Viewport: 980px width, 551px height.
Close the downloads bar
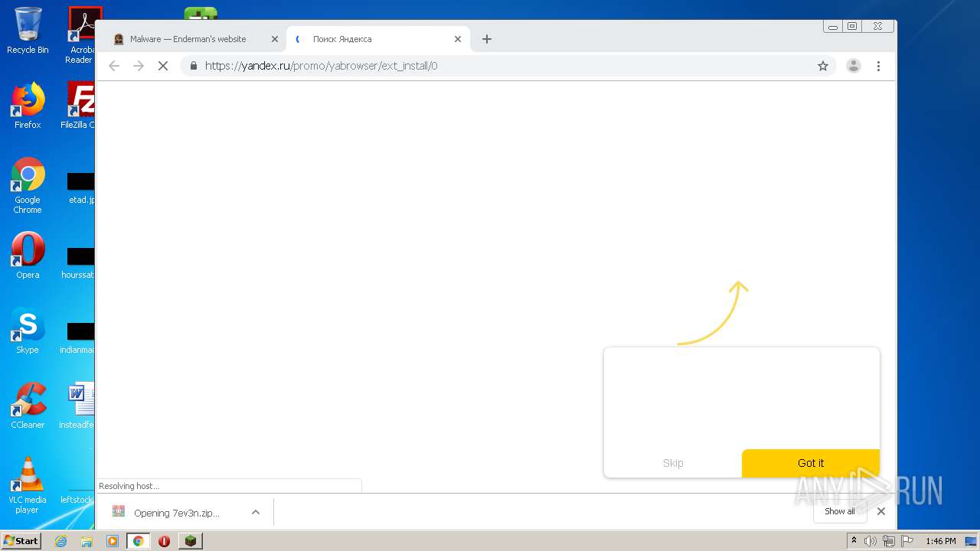(x=881, y=511)
